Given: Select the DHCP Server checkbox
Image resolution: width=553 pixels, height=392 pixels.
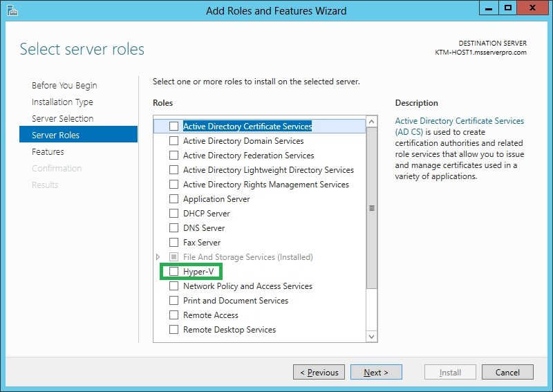Looking at the screenshot, I should pyautogui.click(x=174, y=214).
